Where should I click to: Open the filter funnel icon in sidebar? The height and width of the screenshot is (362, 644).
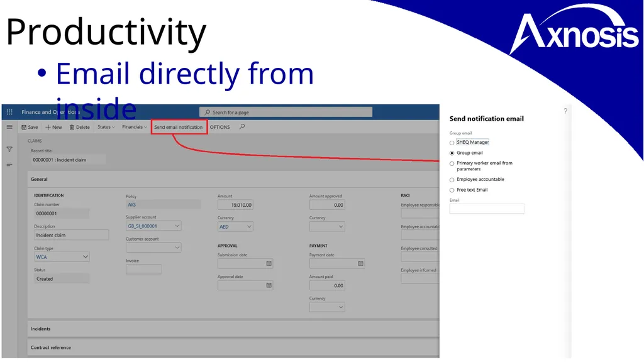(9, 150)
